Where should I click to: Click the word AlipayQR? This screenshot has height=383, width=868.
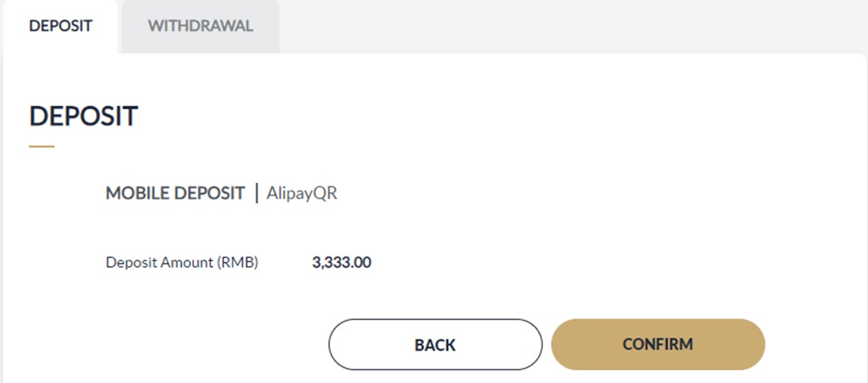tap(301, 193)
